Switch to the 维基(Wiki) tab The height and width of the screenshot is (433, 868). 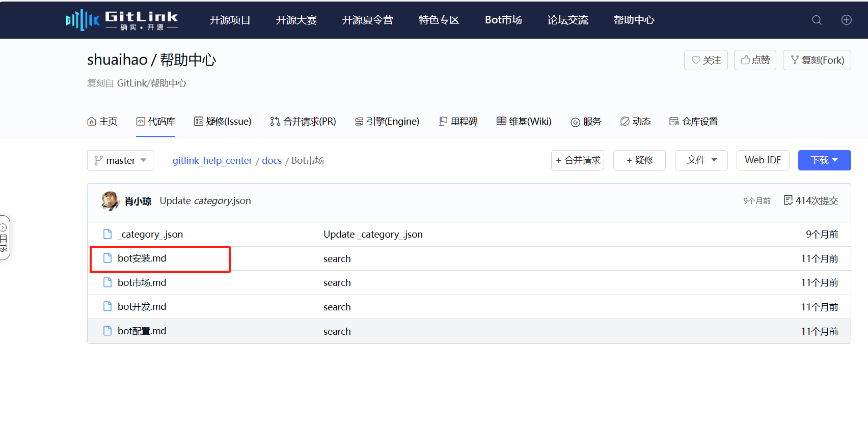(524, 121)
